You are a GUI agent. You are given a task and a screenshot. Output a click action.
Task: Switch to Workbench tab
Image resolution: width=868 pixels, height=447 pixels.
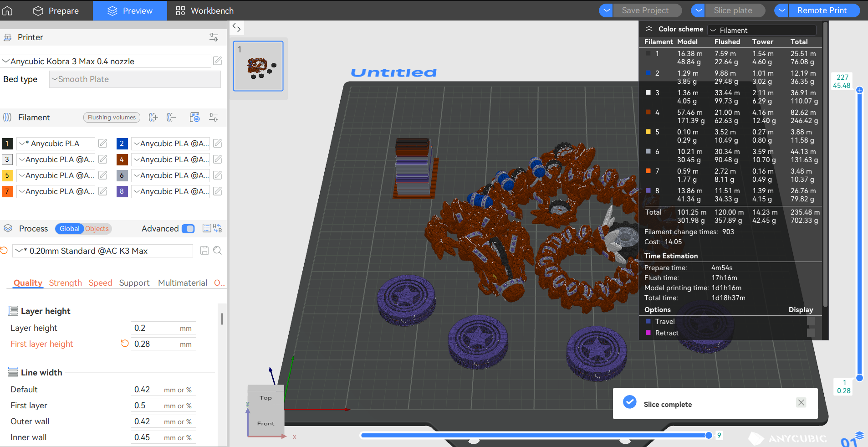pyautogui.click(x=204, y=10)
